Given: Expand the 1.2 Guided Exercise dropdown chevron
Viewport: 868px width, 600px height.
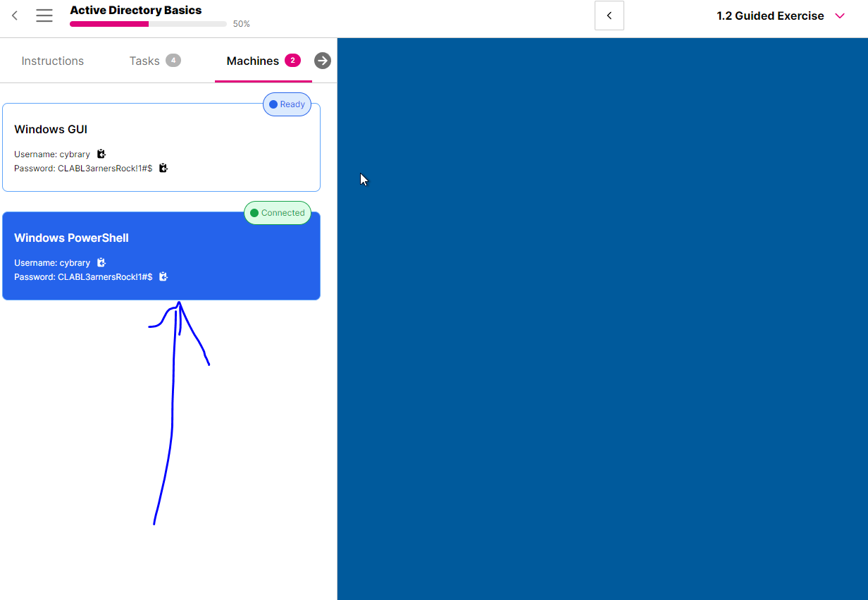Looking at the screenshot, I should [839, 16].
